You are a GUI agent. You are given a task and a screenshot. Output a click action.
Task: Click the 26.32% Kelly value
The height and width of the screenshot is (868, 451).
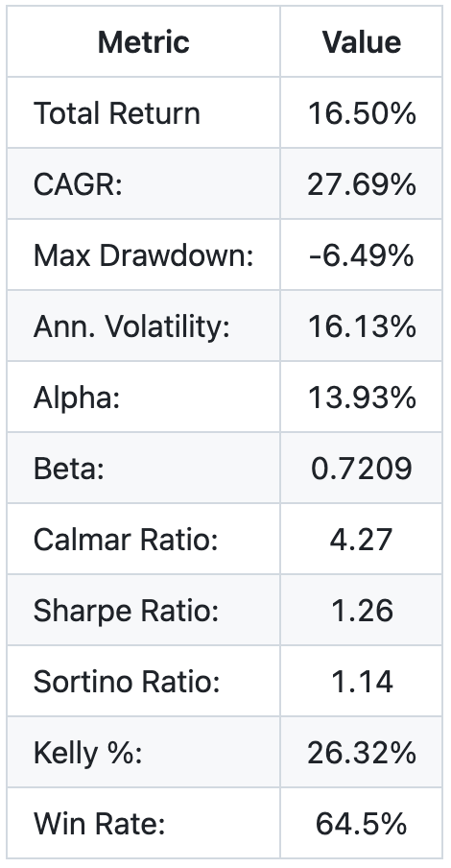click(362, 753)
